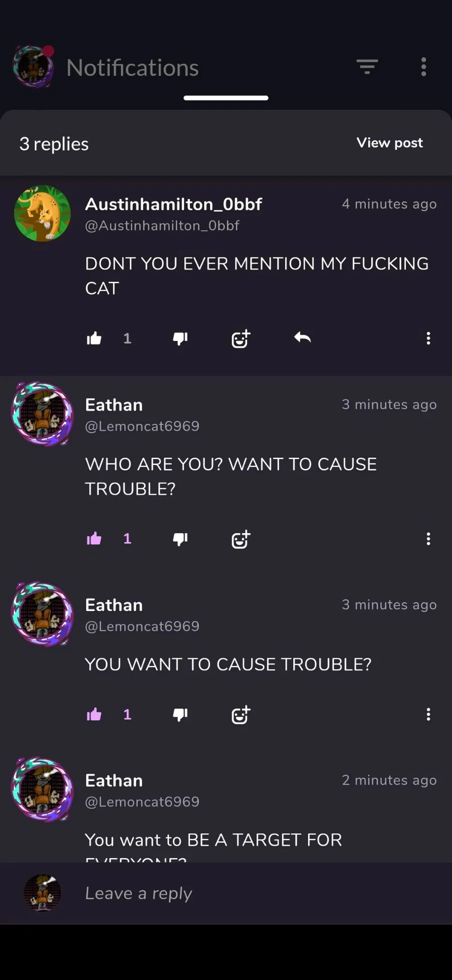Open the header three-dot overflow menu
Image resolution: width=452 pixels, height=980 pixels.
tap(423, 67)
